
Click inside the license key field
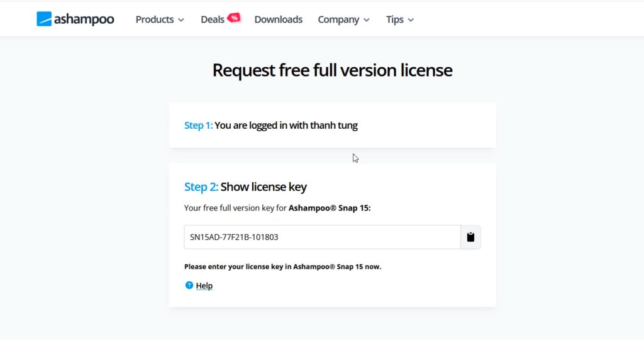(x=323, y=237)
